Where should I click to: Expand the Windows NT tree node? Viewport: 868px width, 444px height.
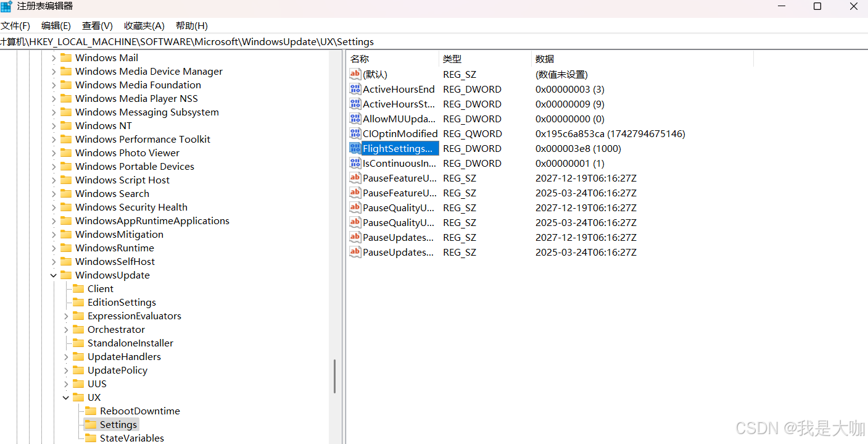click(x=54, y=125)
